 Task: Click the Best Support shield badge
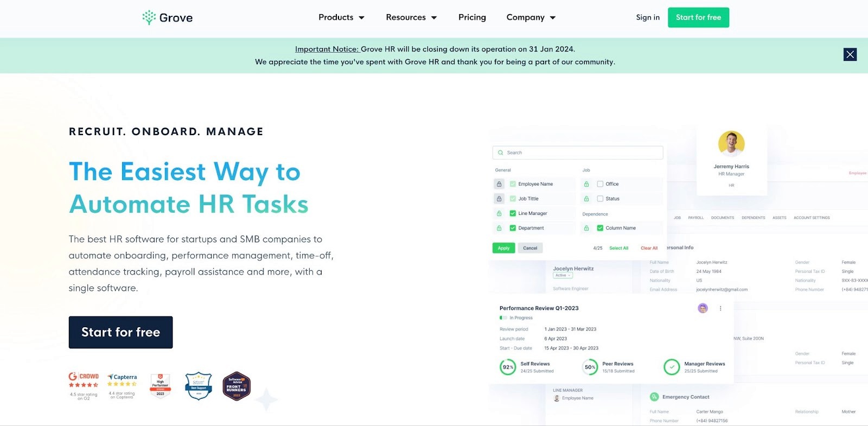(199, 386)
